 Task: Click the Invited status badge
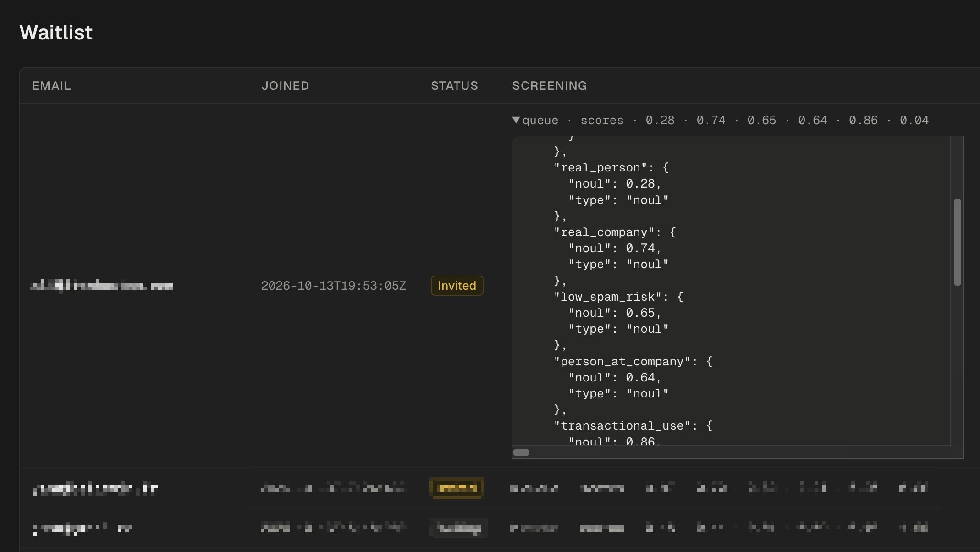(x=457, y=286)
